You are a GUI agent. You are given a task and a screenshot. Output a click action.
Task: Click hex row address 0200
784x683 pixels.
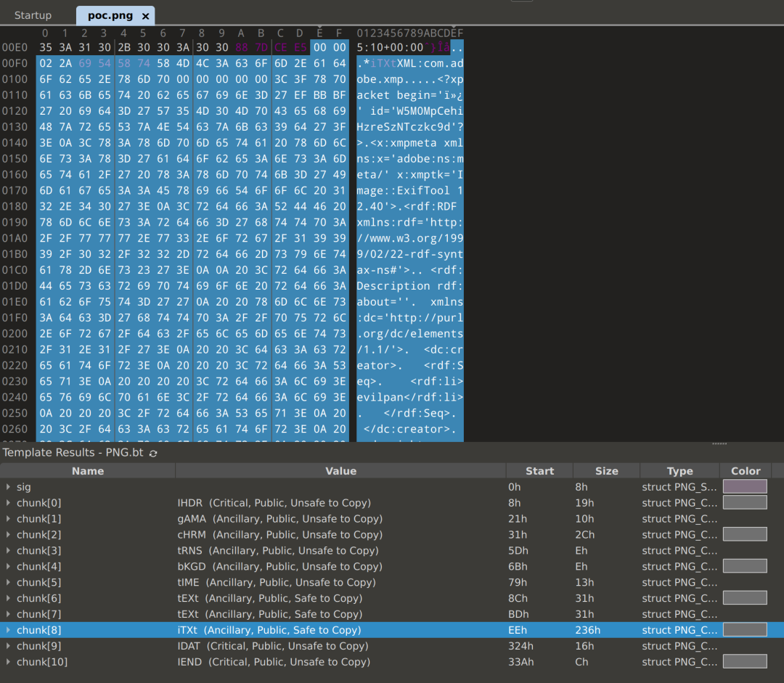[15, 333]
